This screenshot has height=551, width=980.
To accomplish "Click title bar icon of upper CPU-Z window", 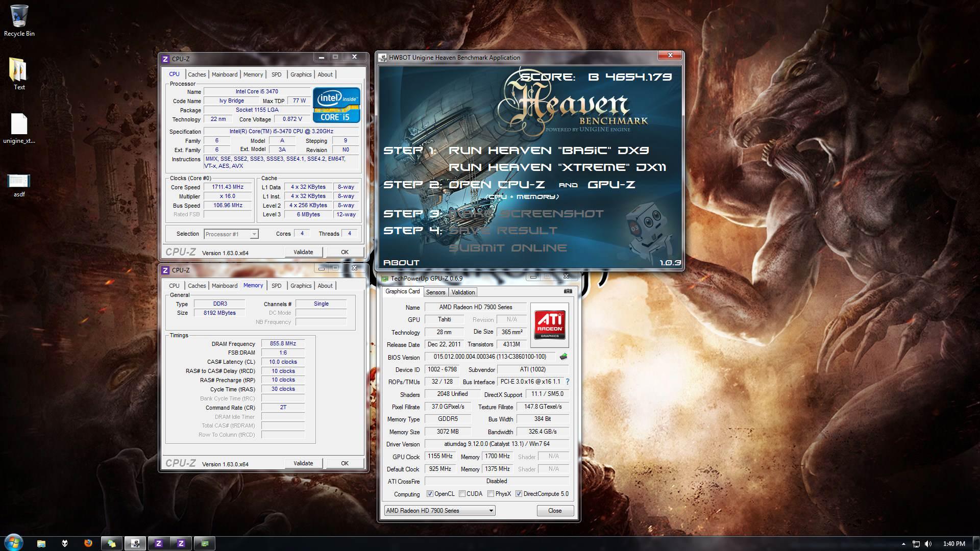I will point(165,59).
